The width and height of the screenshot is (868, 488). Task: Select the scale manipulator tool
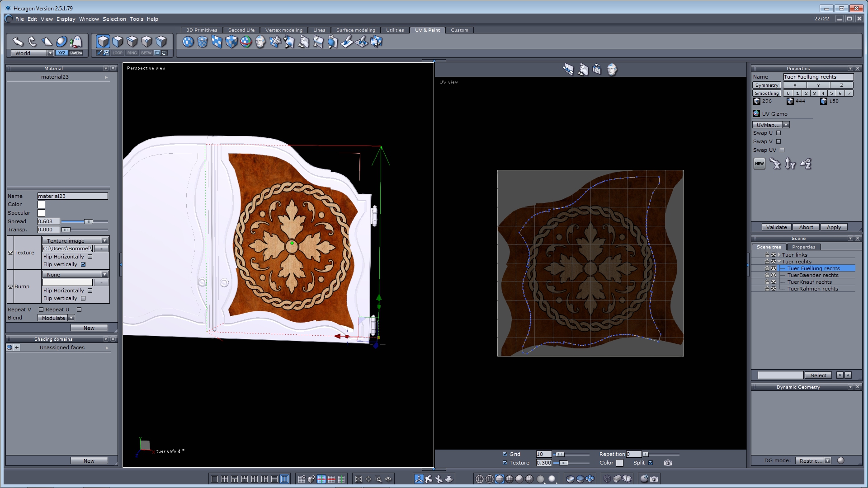pyautogui.click(x=47, y=42)
